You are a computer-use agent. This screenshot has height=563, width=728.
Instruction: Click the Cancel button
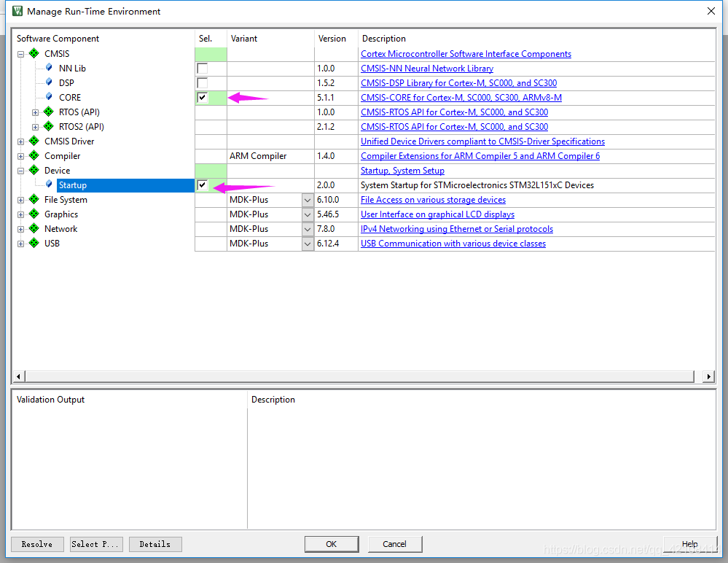[395, 544]
